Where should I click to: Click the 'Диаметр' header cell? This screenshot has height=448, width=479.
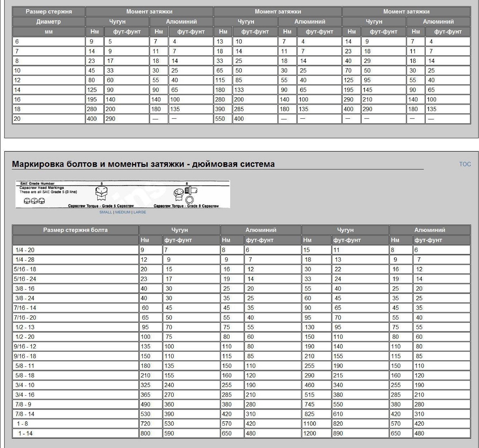pos(49,22)
